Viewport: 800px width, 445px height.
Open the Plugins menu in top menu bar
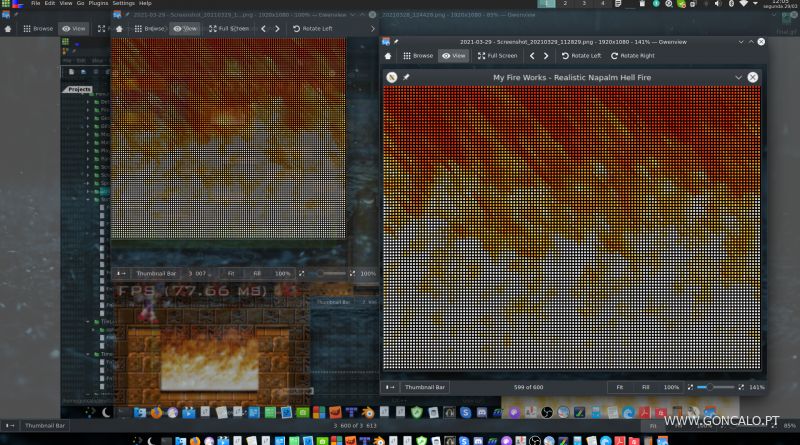[98, 4]
